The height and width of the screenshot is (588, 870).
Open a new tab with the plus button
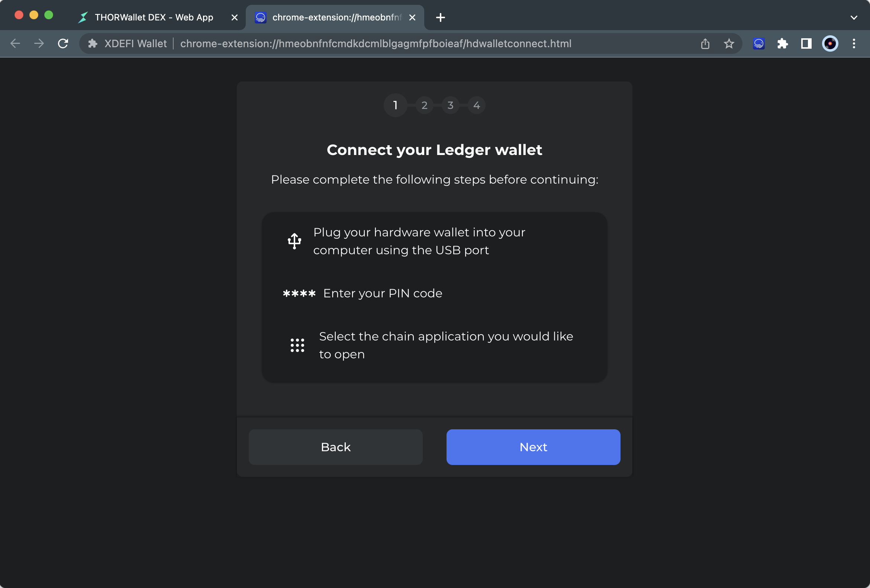[x=440, y=17]
